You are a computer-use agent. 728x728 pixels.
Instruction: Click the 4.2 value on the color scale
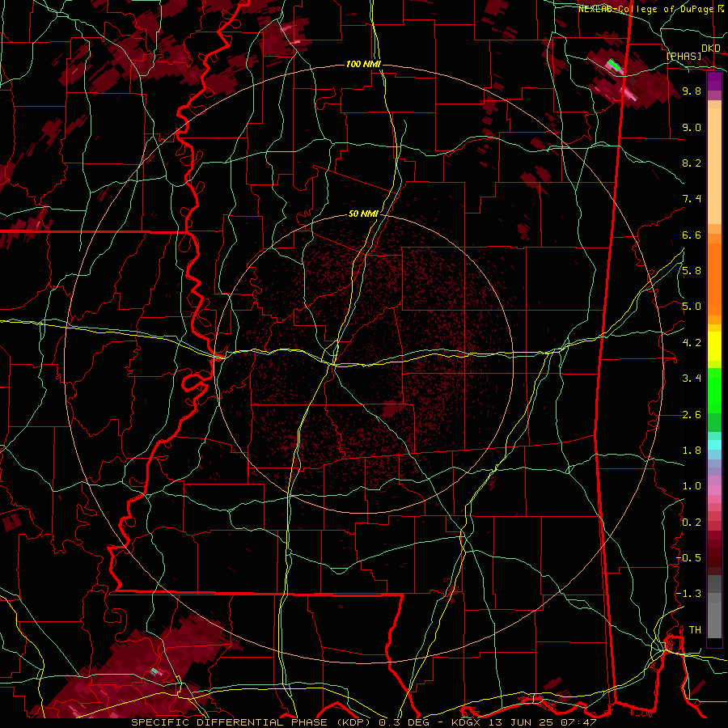692,343
